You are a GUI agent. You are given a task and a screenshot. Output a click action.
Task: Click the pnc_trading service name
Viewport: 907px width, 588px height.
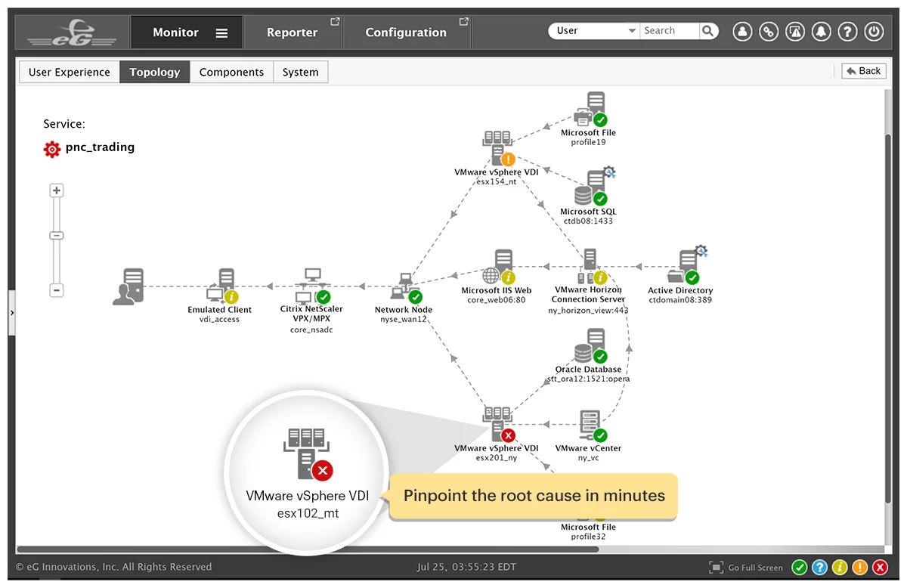(x=100, y=147)
